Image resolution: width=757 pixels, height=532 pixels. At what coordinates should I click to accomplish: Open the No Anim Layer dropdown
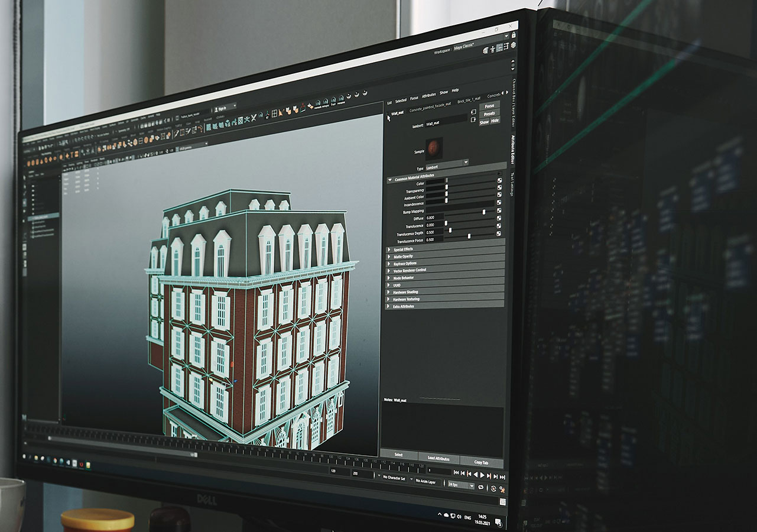(425, 481)
